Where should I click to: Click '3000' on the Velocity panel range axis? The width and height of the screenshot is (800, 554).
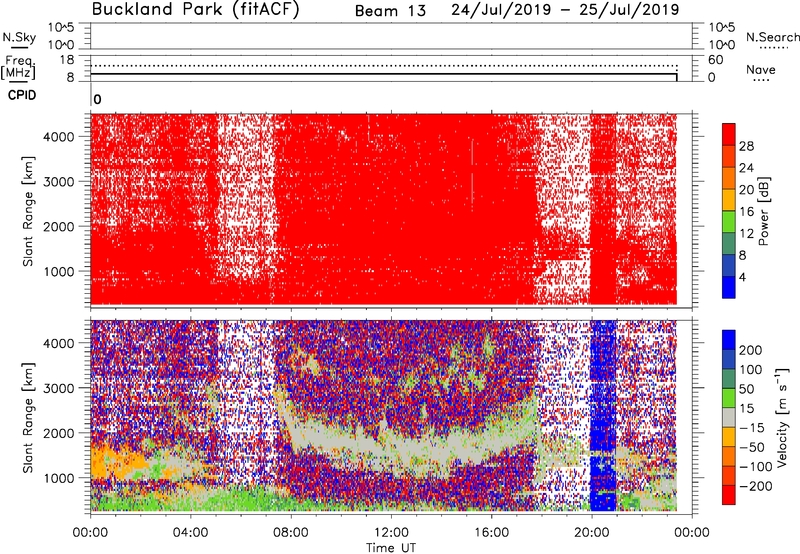(x=59, y=388)
